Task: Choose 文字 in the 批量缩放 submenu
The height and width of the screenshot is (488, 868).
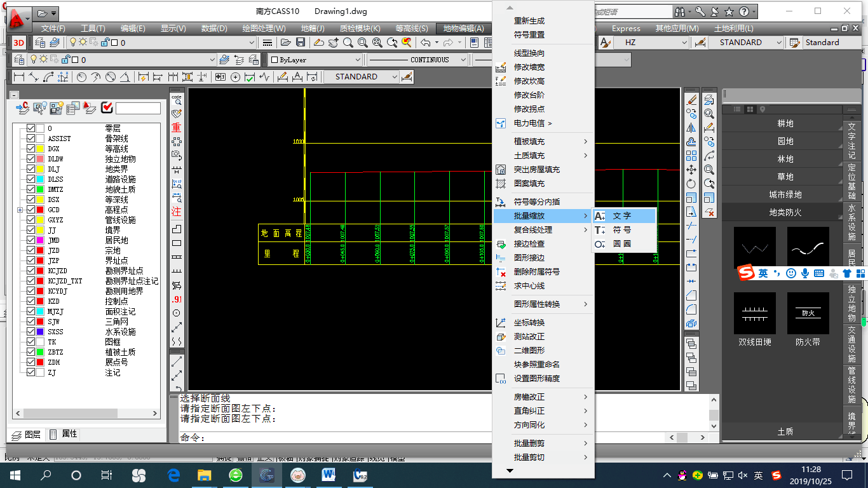Action: pos(623,216)
